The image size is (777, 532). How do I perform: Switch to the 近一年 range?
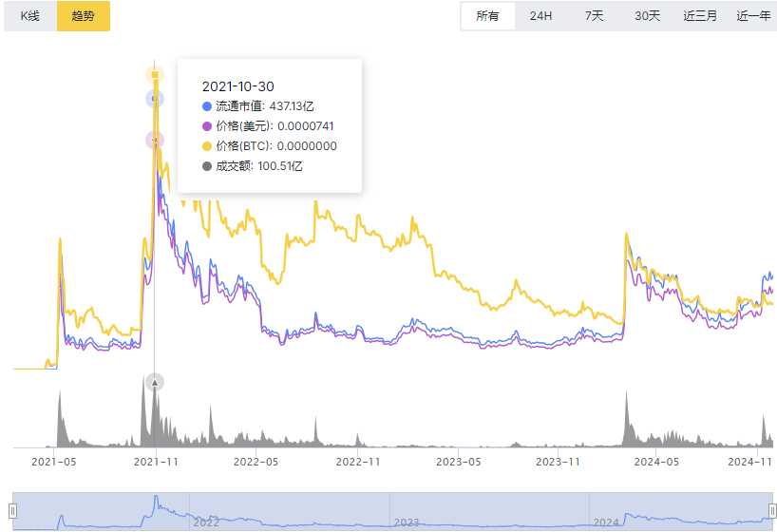[x=752, y=16]
